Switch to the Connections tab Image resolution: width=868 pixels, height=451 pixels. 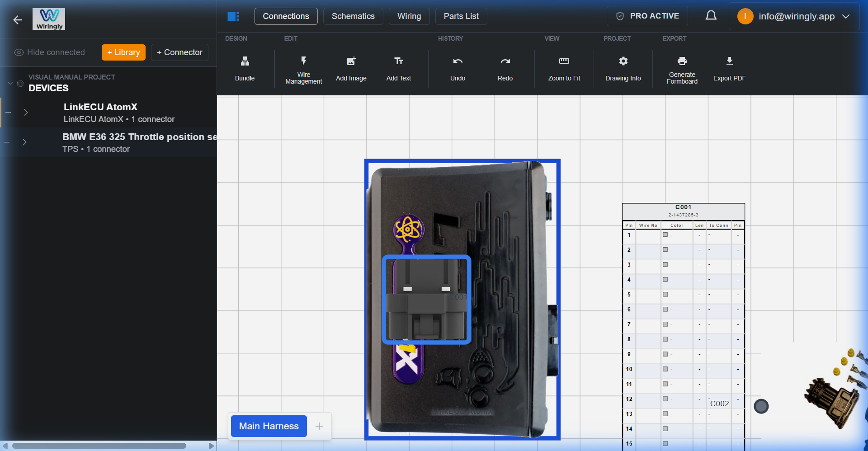click(286, 16)
